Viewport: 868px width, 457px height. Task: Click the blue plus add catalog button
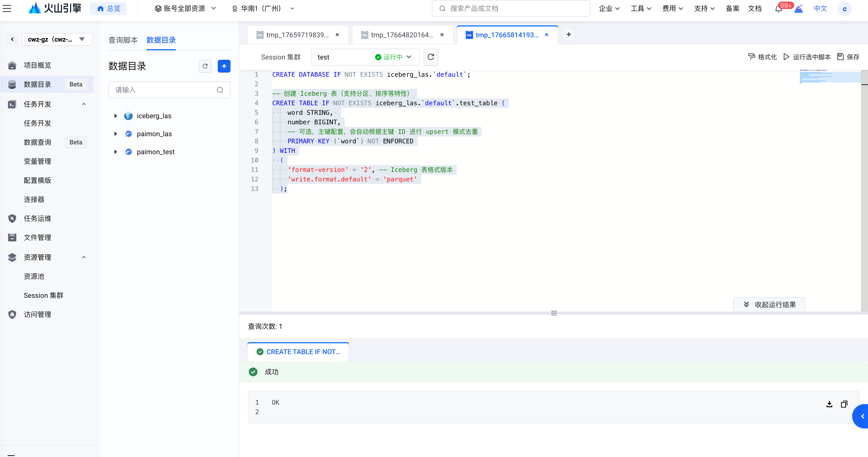pos(224,66)
